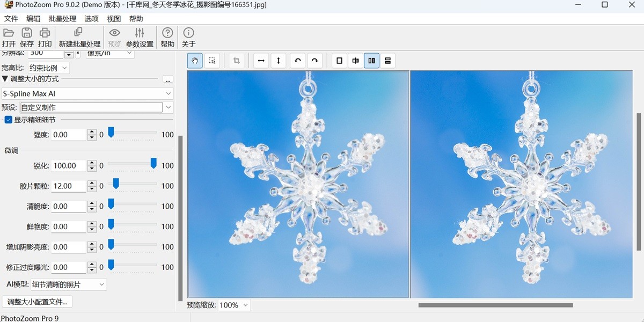
Task: Open the 预览缩放 100% zoom dropdown
Action: 234,305
